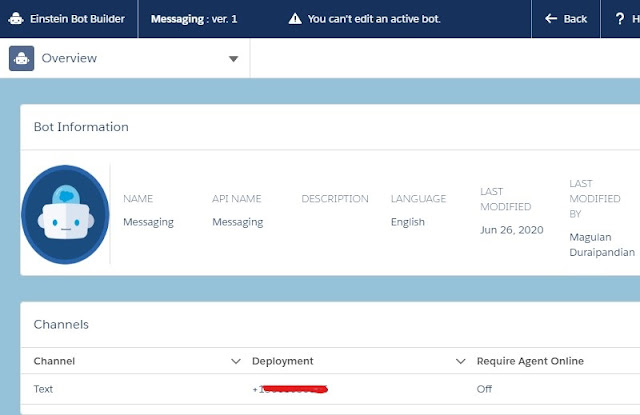Click the Overview label text
The image size is (640, 415).
69,58
